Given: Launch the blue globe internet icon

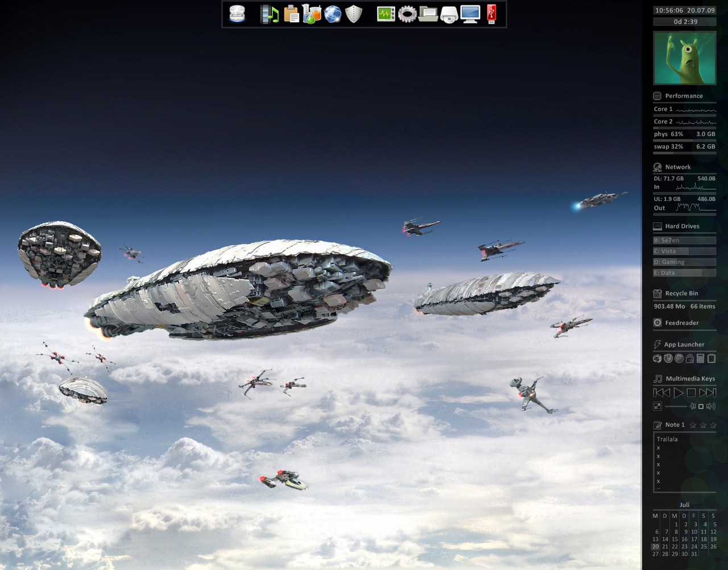Looking at the screenshot, I should tap(333, 14).
